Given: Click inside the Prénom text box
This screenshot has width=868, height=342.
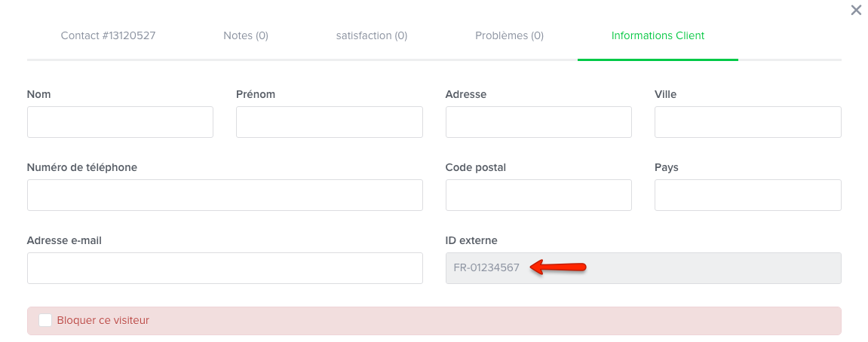Looking at the screenshot, I should click(330, 122).
